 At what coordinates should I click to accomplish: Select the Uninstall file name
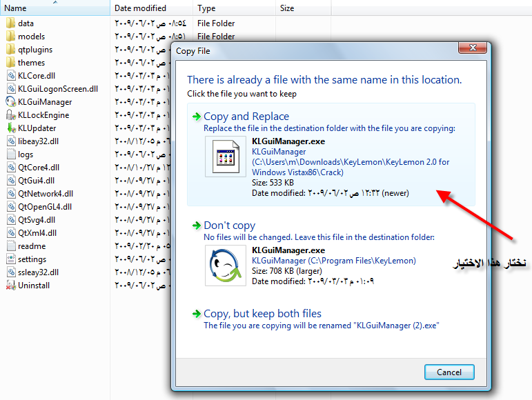coord(34,286)
